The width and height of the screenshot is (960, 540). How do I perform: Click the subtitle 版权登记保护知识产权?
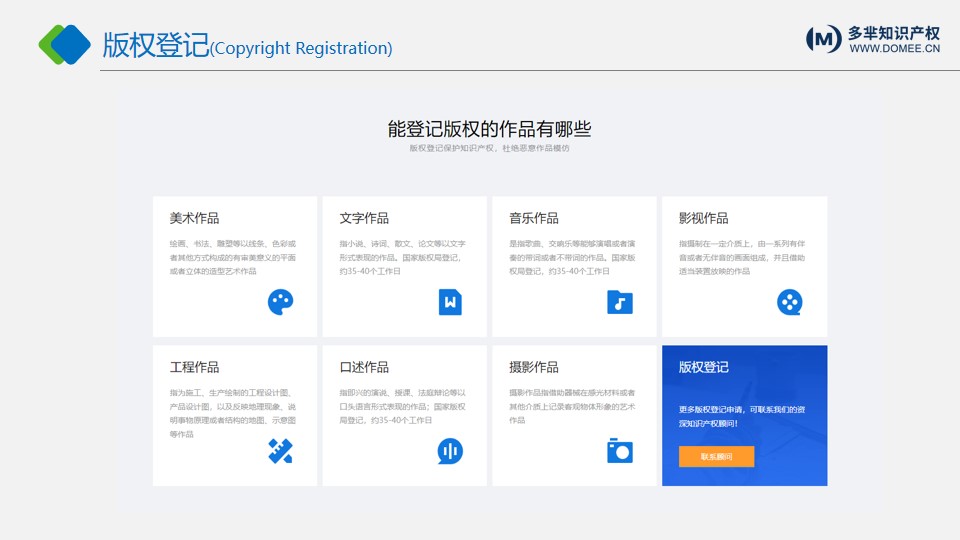click(x=489, y=148)
